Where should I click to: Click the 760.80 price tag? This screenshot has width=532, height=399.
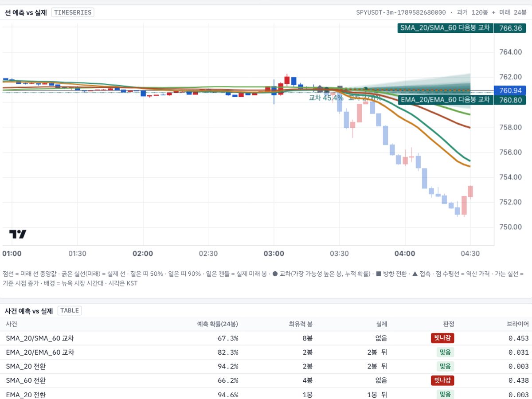point(510,100)
